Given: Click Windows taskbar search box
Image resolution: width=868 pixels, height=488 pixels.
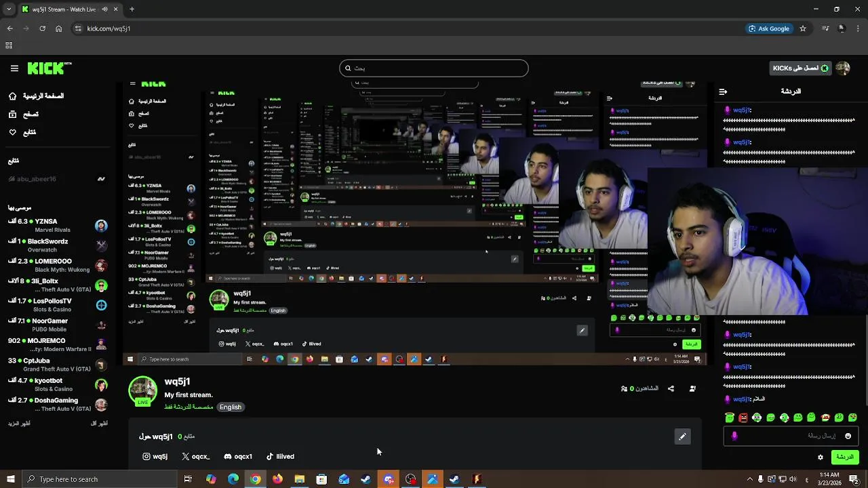Looking at the screenshot, I should coord(98,479).
